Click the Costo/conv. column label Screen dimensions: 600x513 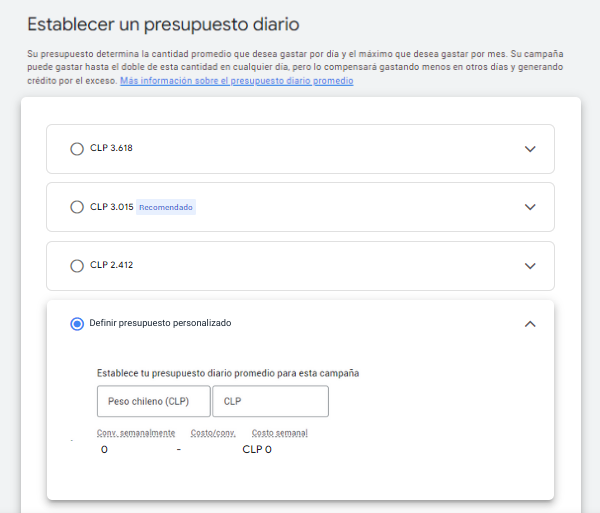(211, 433)
